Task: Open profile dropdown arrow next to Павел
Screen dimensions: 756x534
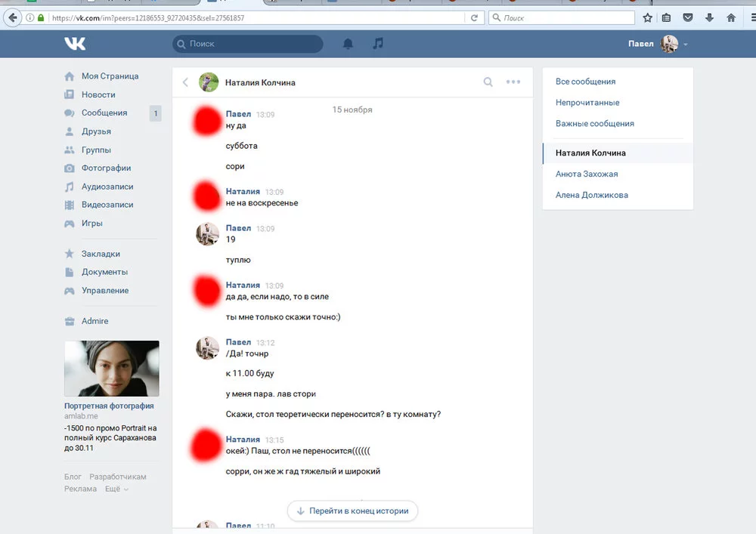Action: pyautogui.click(x=685, y=45)
